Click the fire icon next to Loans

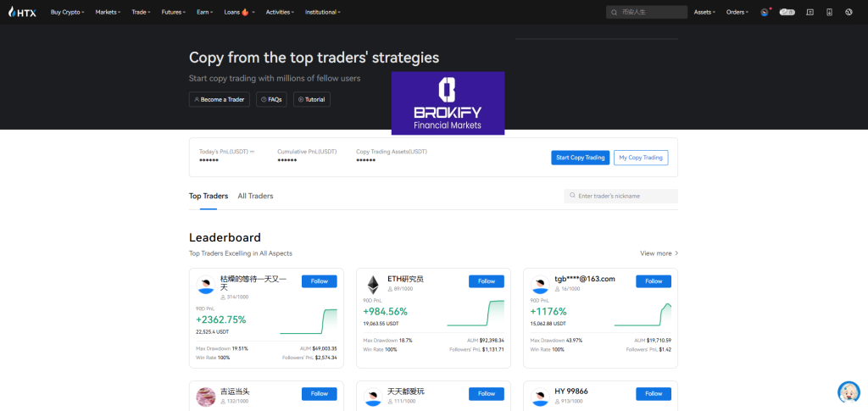246,12
